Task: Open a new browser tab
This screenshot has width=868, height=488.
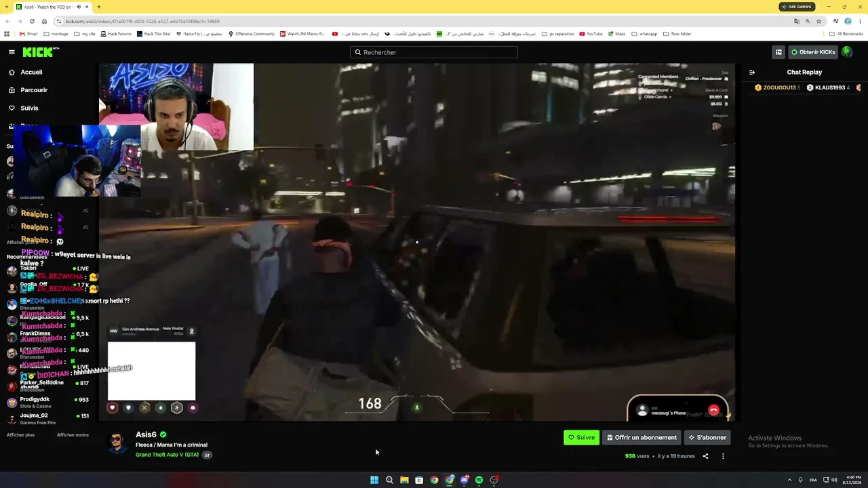Action: pyautogui.click(x=98, y=7)
